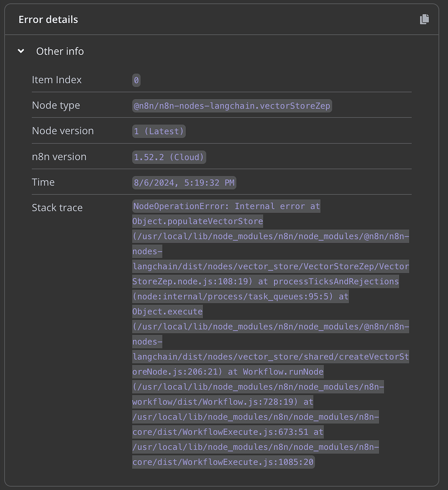Click the Node version label
448x490 pixels.
coord(63,131)
